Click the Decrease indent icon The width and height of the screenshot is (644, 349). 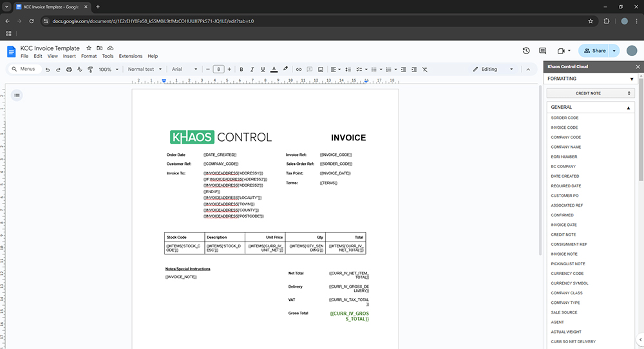403,70
